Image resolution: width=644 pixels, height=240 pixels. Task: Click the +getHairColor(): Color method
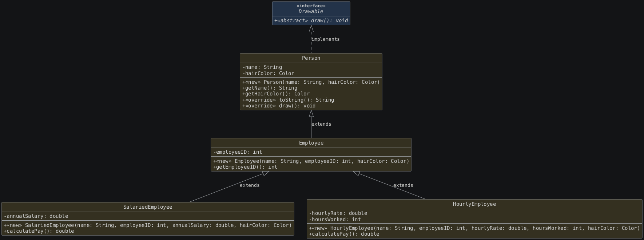tap(276, 94)
